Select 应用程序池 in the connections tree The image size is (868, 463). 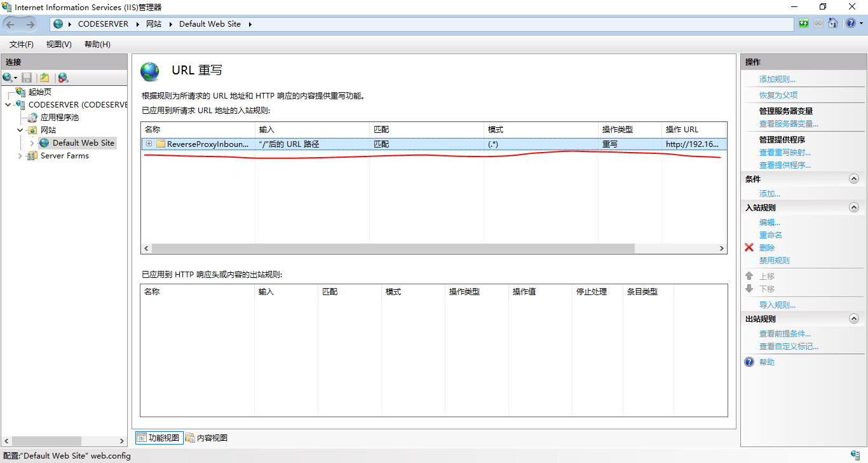point(59,118)
